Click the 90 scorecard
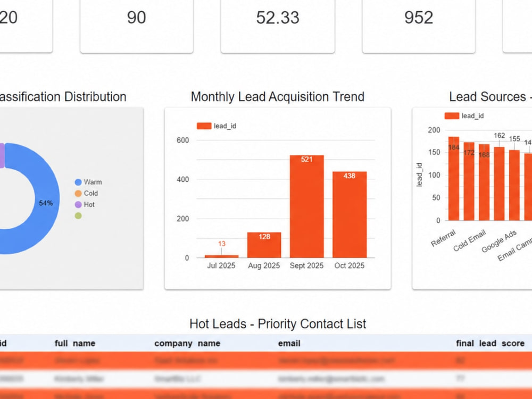 pos(137,26)
